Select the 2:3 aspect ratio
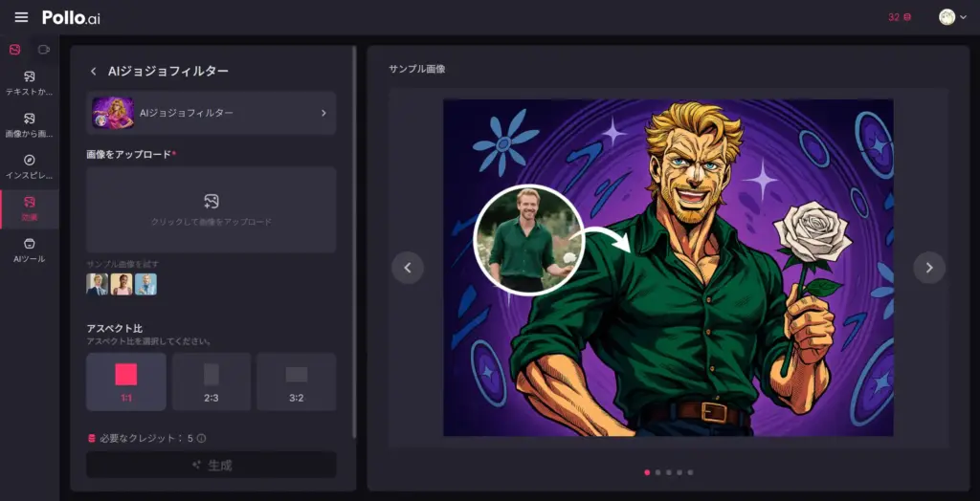The height and width of the screenshot is (501, 980). (212, 381)
